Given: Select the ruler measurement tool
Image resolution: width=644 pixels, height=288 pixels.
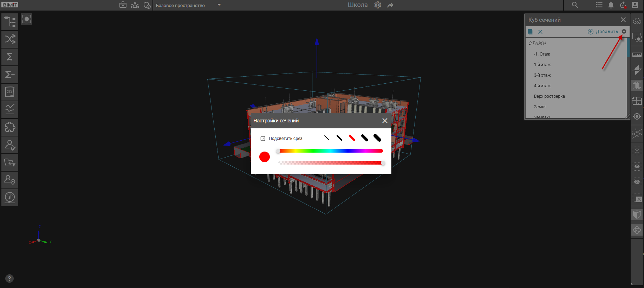Looking at the screenshot, I should [x=637, y=55].
